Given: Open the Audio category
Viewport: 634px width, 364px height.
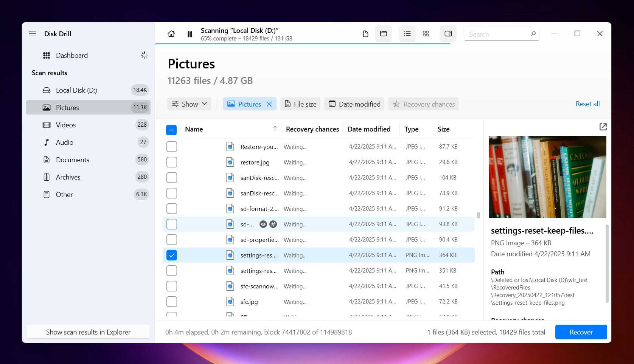Looking at the screenshot, I should point(88,143).
